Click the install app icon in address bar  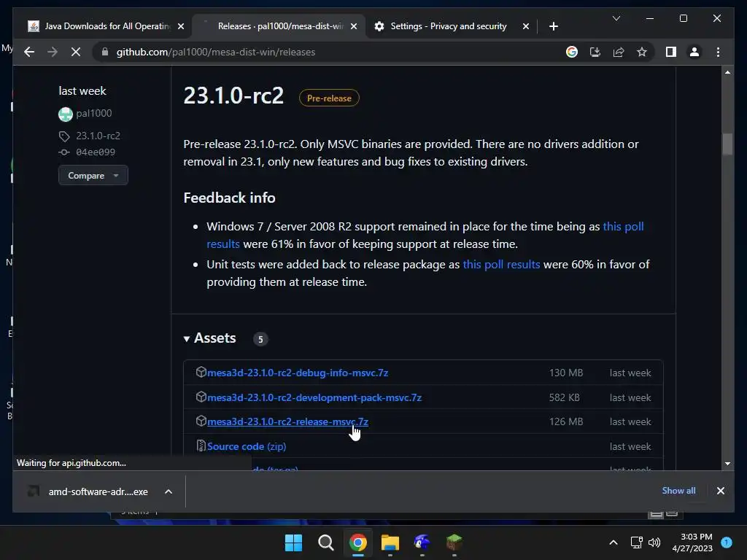pos(595,52)
